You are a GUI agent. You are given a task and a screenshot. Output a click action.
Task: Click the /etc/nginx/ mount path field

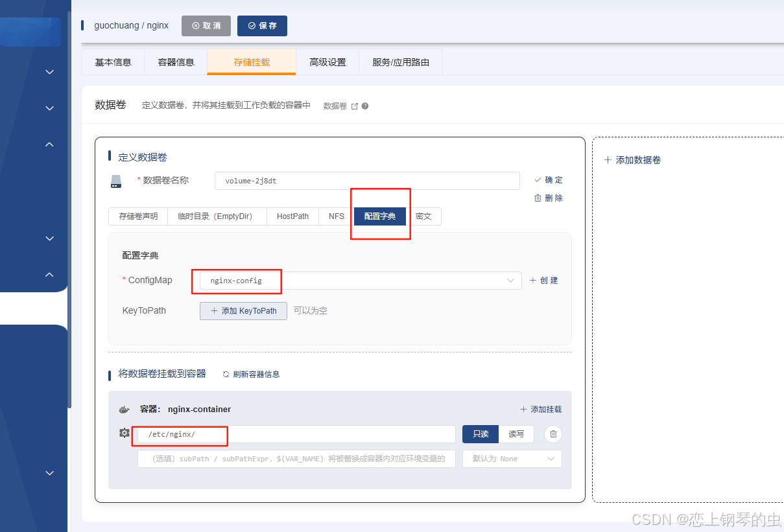[296, 434]
